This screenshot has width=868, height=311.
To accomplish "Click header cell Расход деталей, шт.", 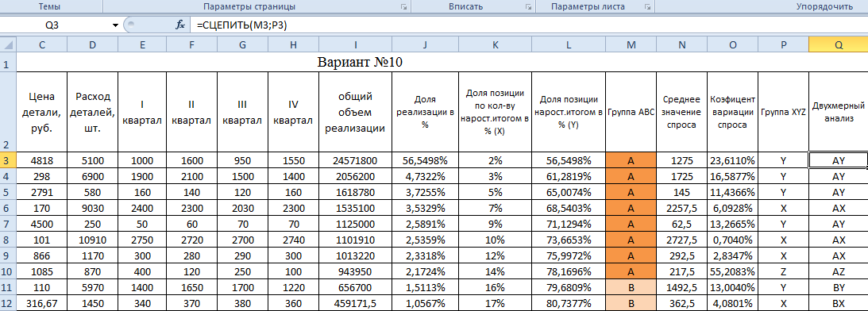I will click(92, 113).
